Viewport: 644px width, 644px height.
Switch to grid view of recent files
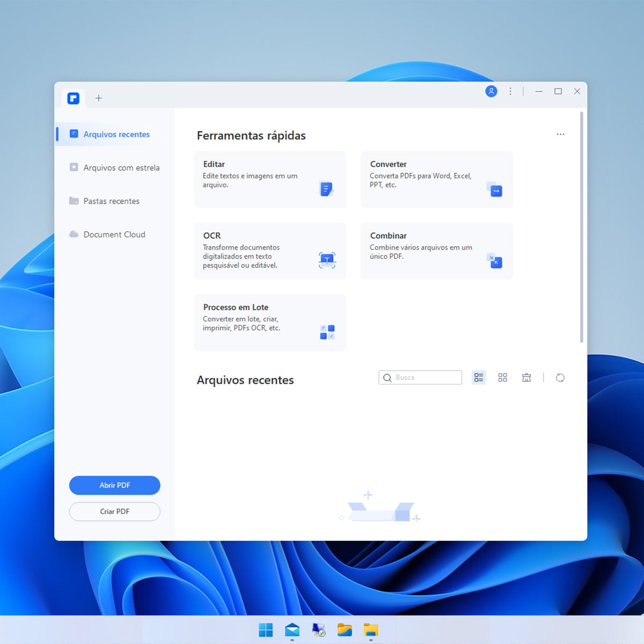pyautogui.click(x=502, y=378)
